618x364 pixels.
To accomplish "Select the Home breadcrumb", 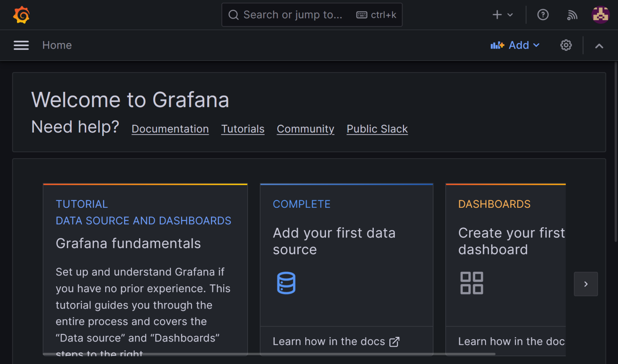I will [x=57, y=45].
